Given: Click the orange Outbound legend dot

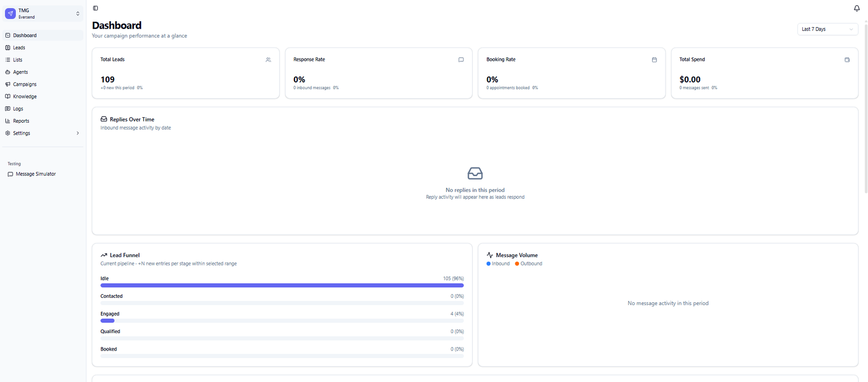Looking at the screenshot, I should 517,264.
